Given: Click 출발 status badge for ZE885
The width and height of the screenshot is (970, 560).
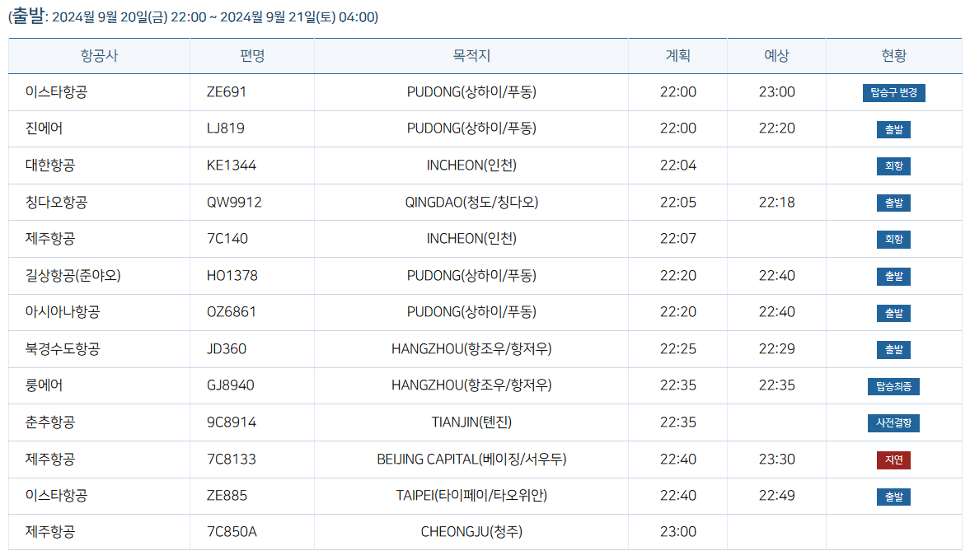Looking at the screenshot, I should click(x=894, y=497).
